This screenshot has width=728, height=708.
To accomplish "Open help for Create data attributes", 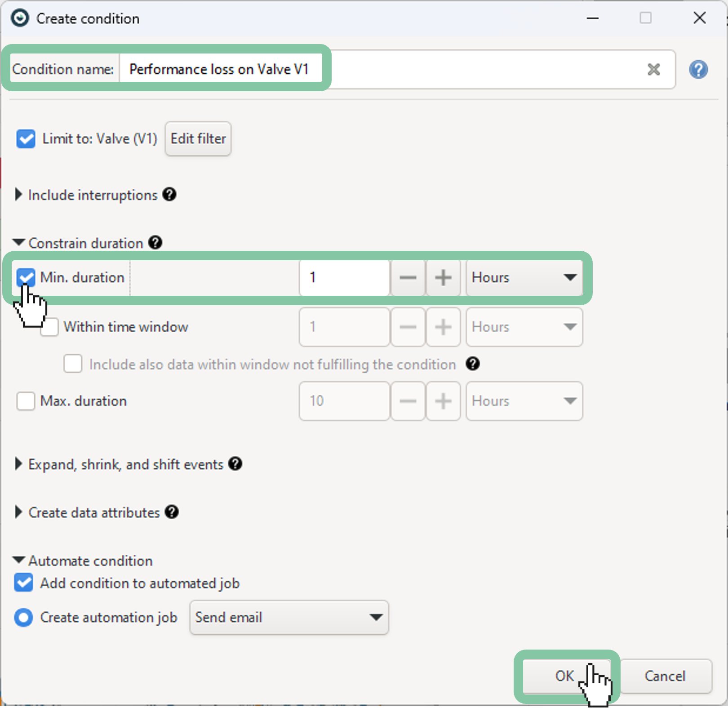I will pos(172,512).
